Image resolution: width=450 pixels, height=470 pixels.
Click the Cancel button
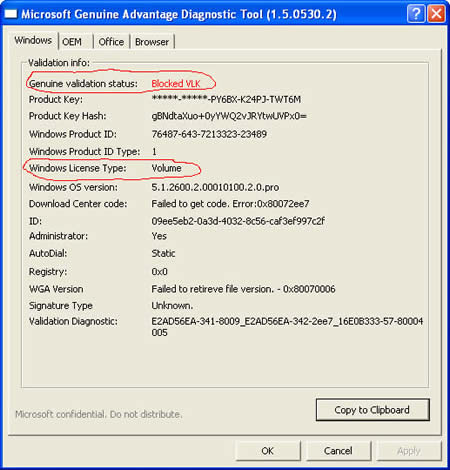click(x=338, y=451)
